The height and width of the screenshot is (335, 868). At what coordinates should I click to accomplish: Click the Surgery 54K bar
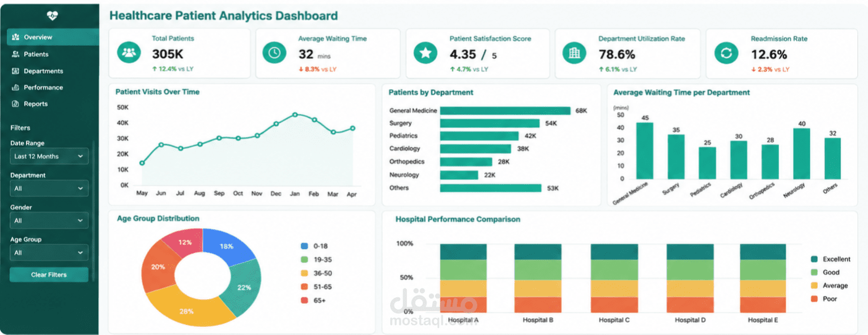click(x=490, y=124)
